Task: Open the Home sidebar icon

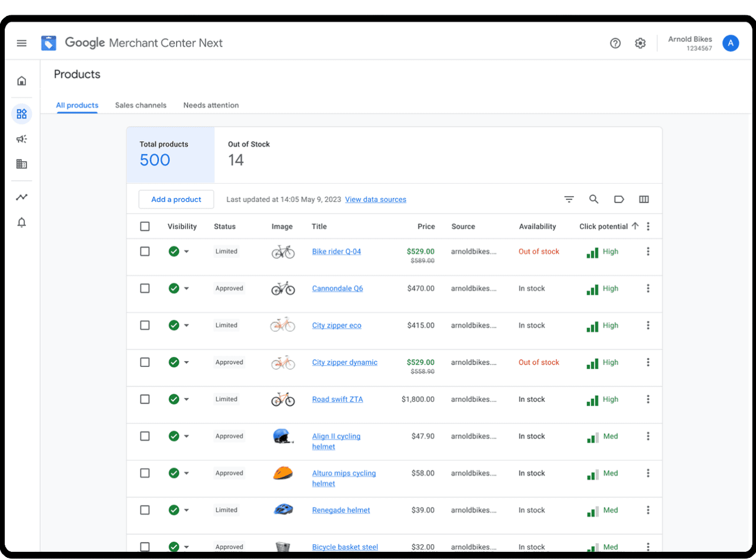Action: 21,80
